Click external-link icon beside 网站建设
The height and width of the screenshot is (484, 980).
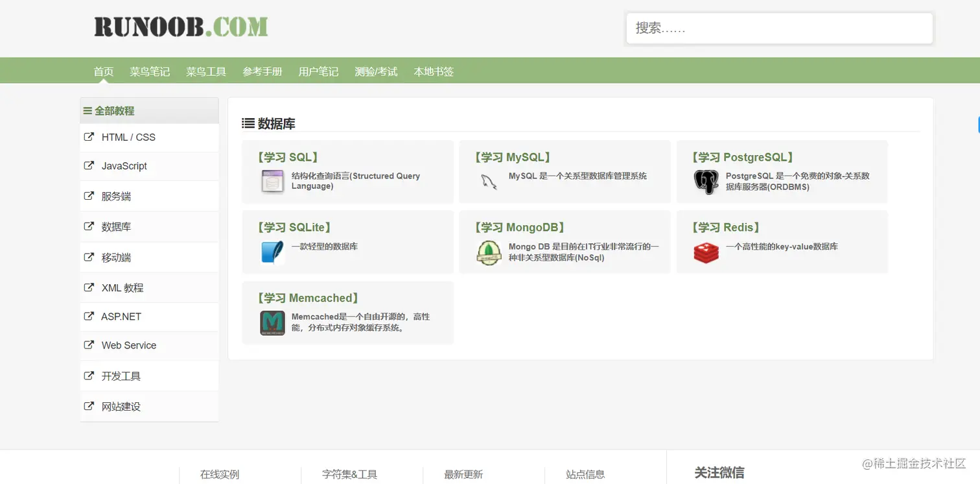click(x=89, y=406)
